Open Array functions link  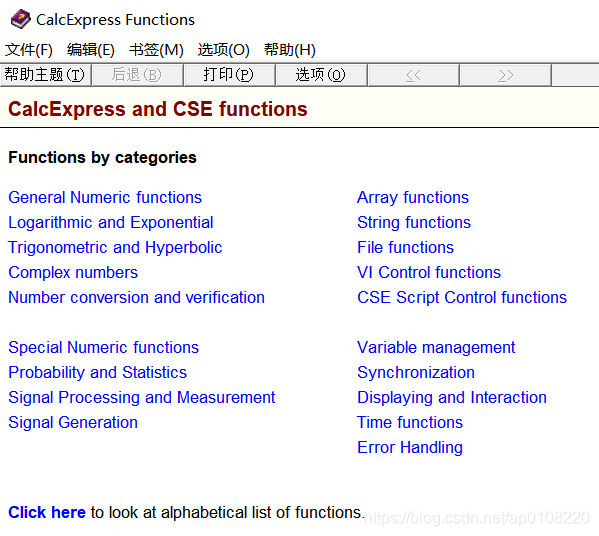coord(413,198)
